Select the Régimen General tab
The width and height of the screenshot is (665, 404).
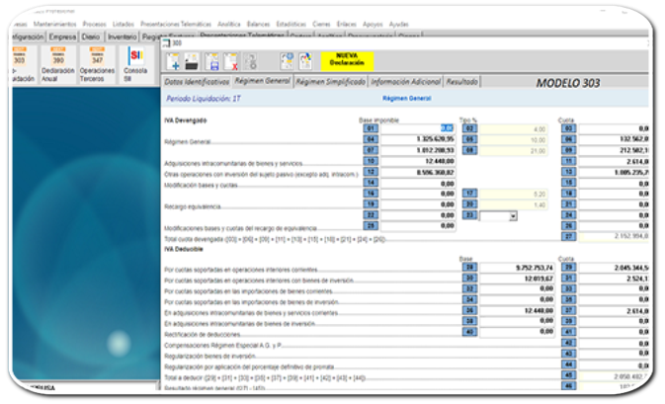(x=263, y=81)
